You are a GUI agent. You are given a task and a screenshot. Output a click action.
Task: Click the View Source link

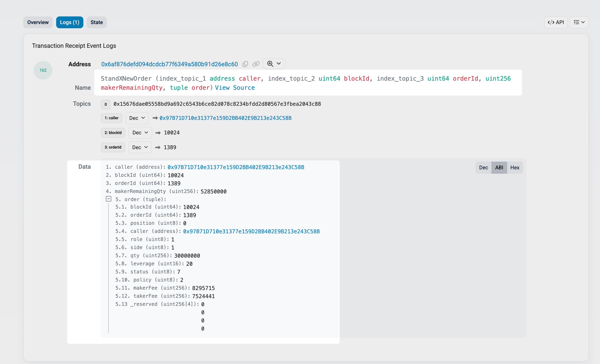point(235,88)
